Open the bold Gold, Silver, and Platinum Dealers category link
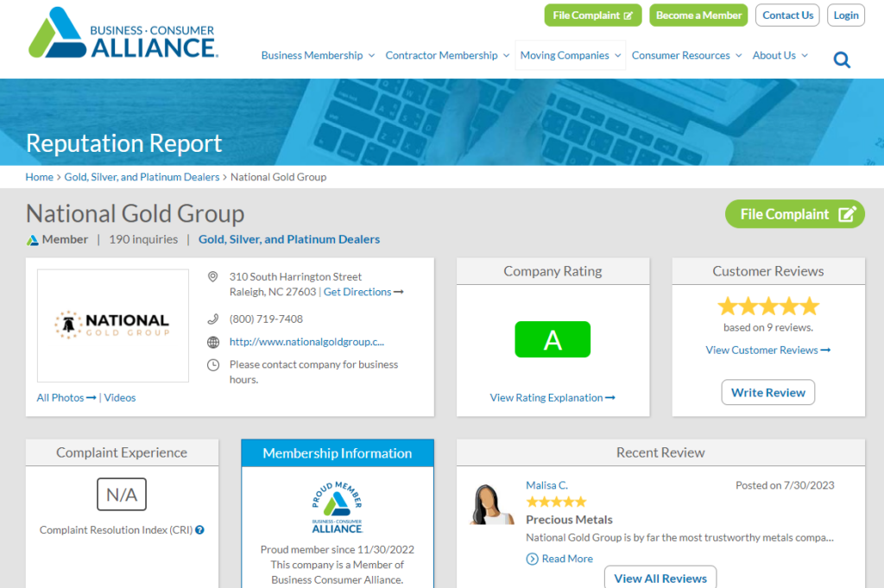The height and width of the screenshot is (588, 884). [x=289, y=239]
